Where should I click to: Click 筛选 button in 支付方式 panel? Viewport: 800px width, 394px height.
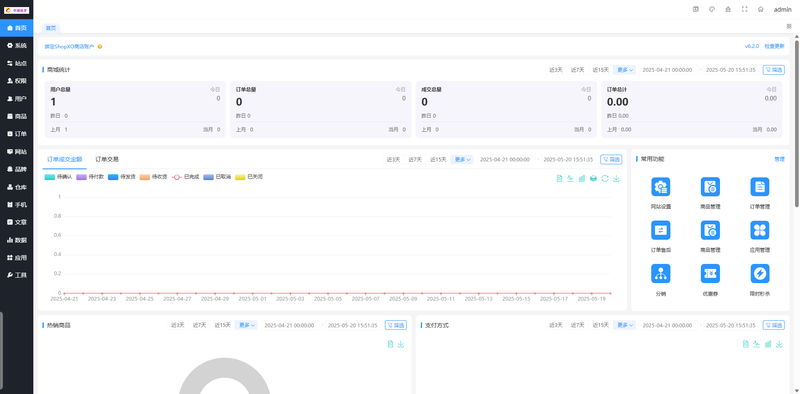pyautogui.click(x=773, y=325)
